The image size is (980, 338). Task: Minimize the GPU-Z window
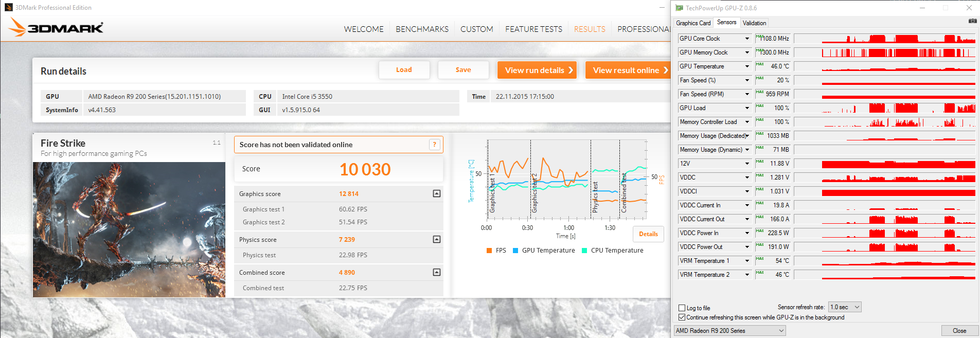point(922,8)
